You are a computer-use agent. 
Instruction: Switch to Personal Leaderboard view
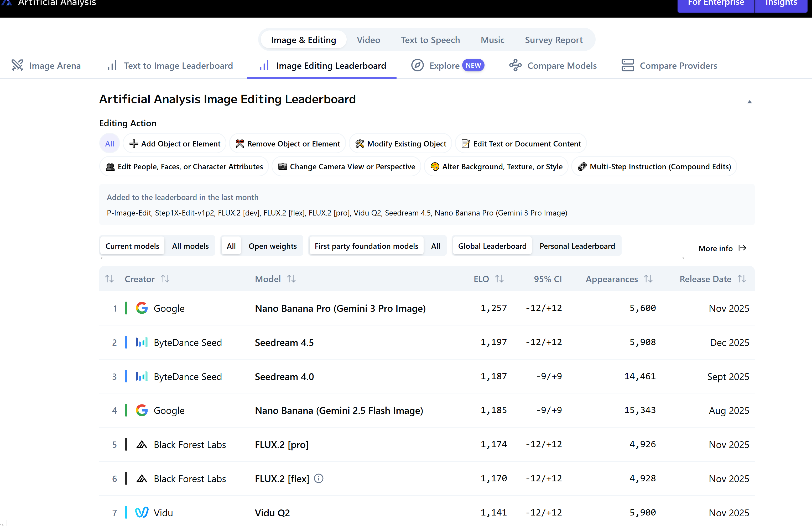tap(577, 246)
